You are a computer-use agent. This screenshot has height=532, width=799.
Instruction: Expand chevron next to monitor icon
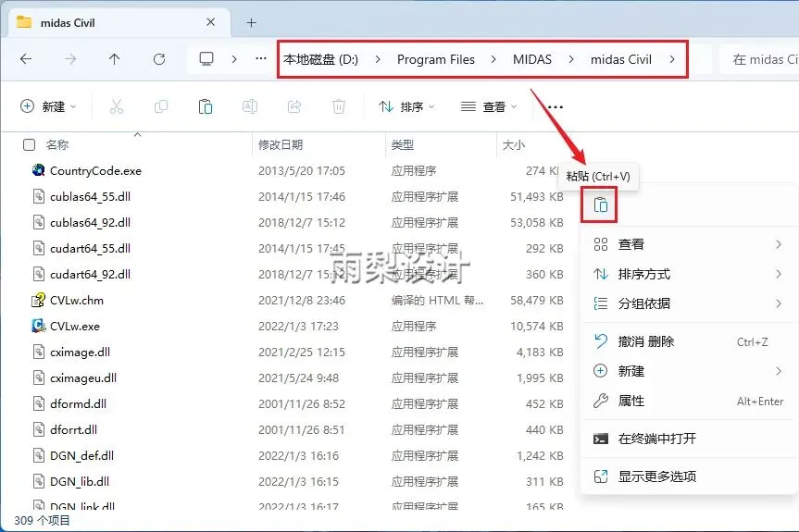point(234,59)
